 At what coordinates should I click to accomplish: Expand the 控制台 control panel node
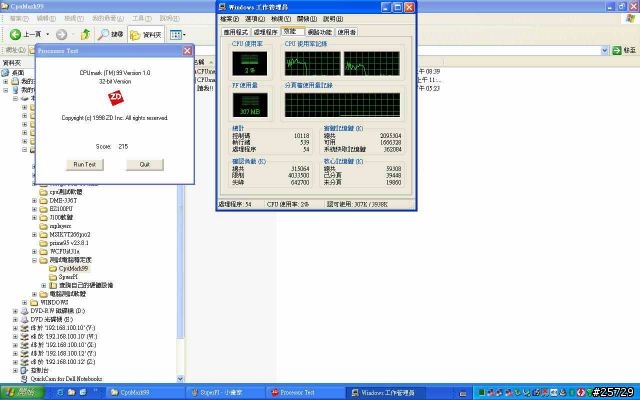pyautogui.click(x=16, y=370)
